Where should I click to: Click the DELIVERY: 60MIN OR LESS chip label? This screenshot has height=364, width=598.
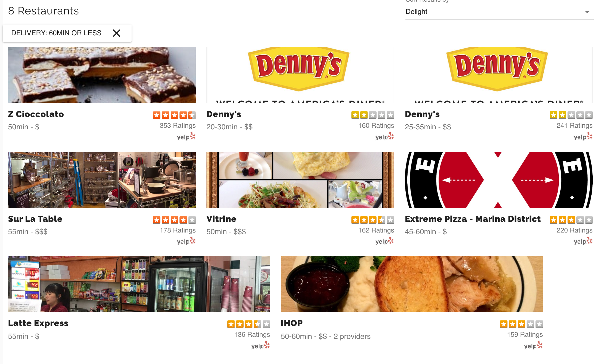click(x=56, y=33)
